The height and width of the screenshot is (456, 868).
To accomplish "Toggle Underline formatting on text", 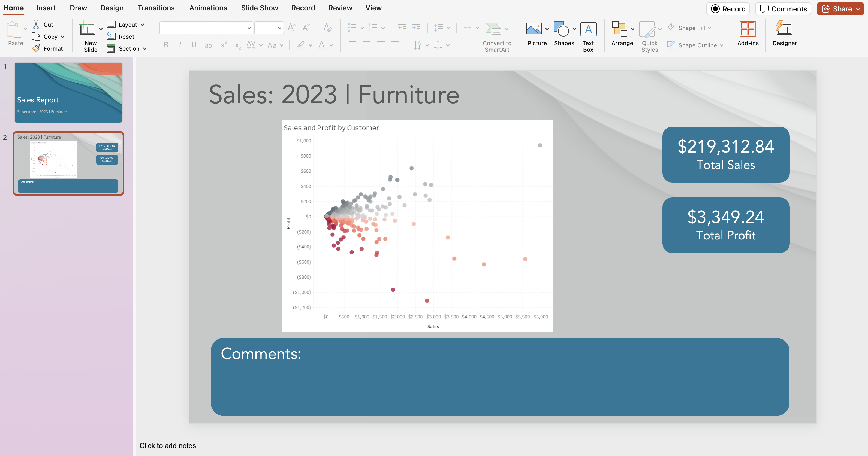I will coord(193,45).
